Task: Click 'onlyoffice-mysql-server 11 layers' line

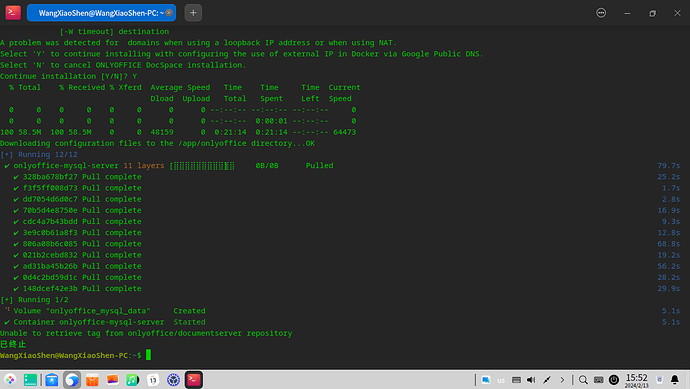Action: click(x=169, y=165)
